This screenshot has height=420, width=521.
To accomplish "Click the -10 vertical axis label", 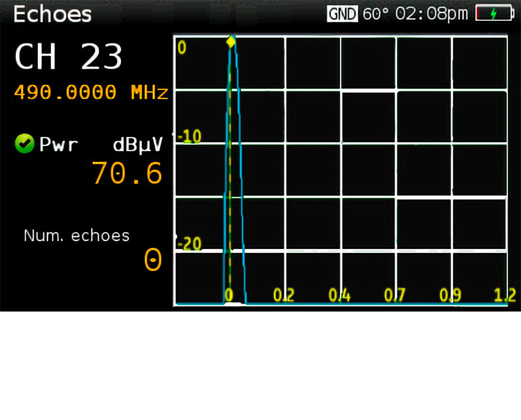I will [189, 136].
